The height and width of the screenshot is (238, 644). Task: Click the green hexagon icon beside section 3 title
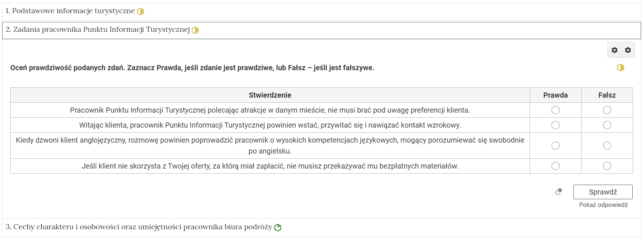[x=278, y=227]
